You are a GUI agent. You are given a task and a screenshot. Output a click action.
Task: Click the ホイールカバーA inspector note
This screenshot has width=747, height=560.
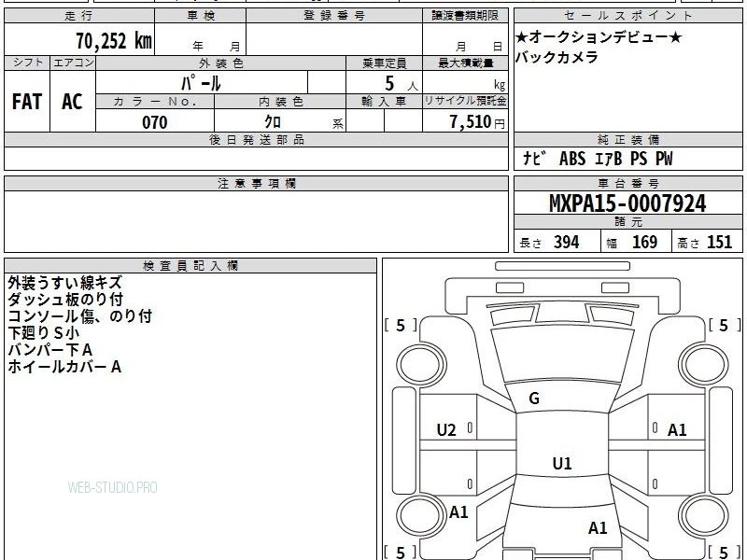pyautogui.click(x=64, y=367)
